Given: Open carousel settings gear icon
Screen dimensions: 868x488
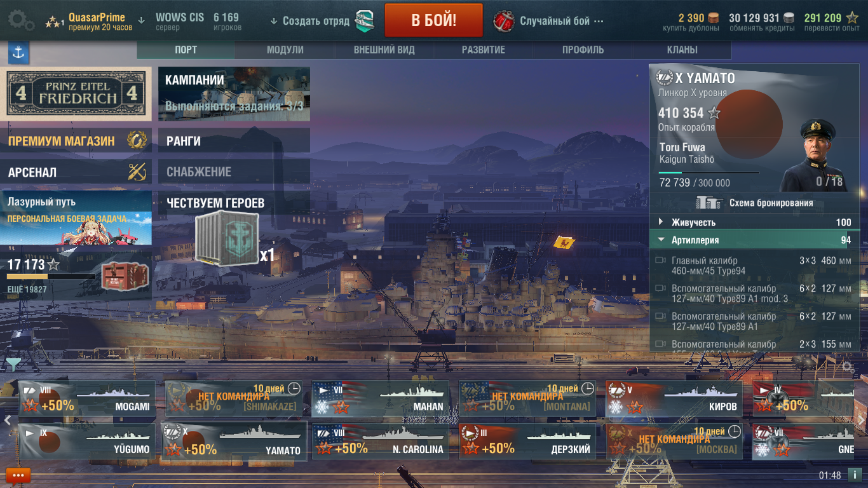Looking at the screenshot, I should pos(847,367).
